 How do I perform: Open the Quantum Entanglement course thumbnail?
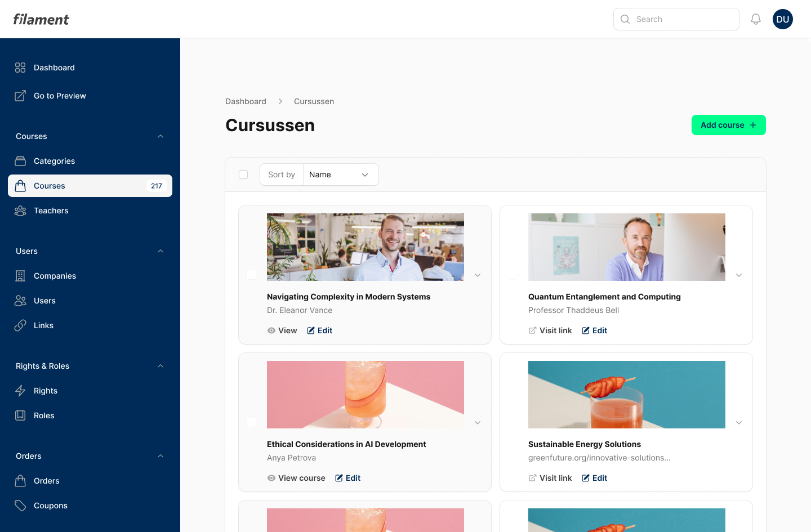click(627, 247)
